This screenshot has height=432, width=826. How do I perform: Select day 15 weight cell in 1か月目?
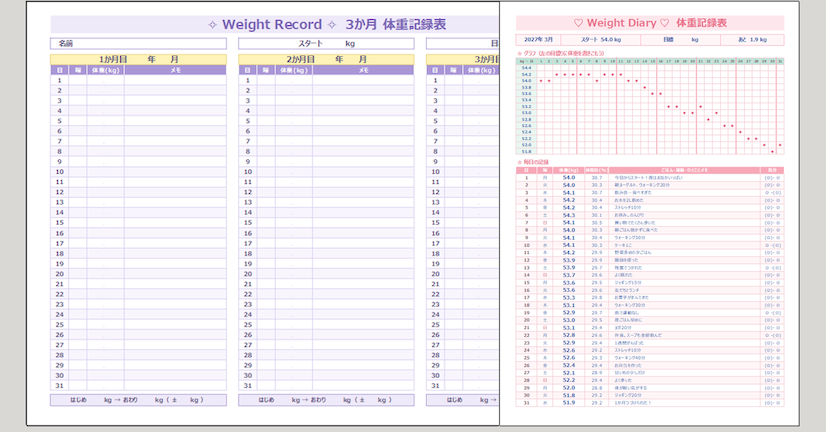(x=105, y=223)
